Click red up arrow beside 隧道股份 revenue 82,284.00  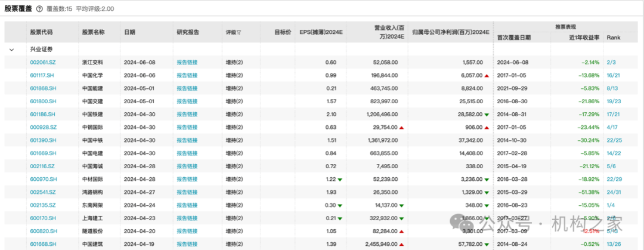click(401, 232)
